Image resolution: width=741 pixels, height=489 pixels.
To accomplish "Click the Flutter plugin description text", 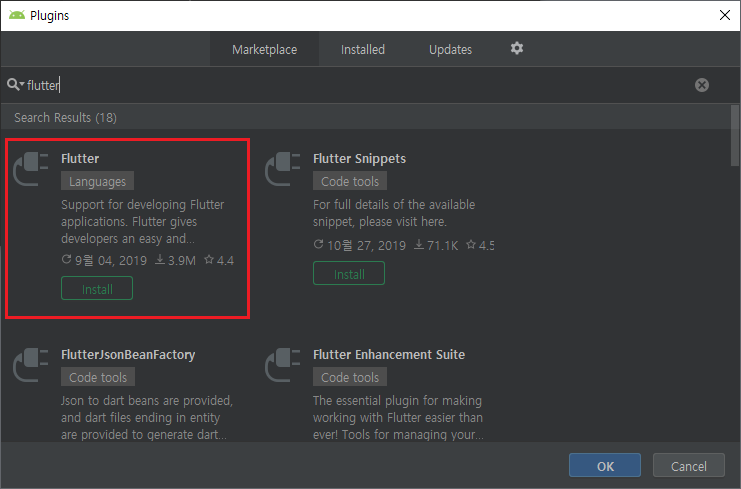I will point(142,222).
